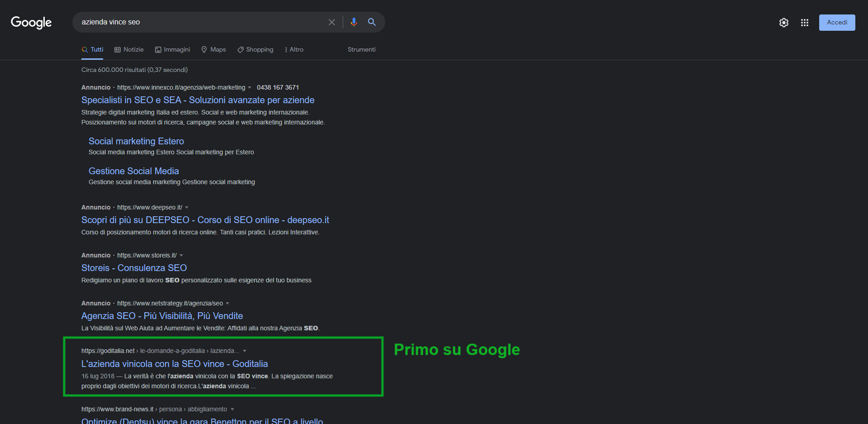Open the Settings gear menu
This screenshot has height=424, width=868.
[x=783, y=23]
